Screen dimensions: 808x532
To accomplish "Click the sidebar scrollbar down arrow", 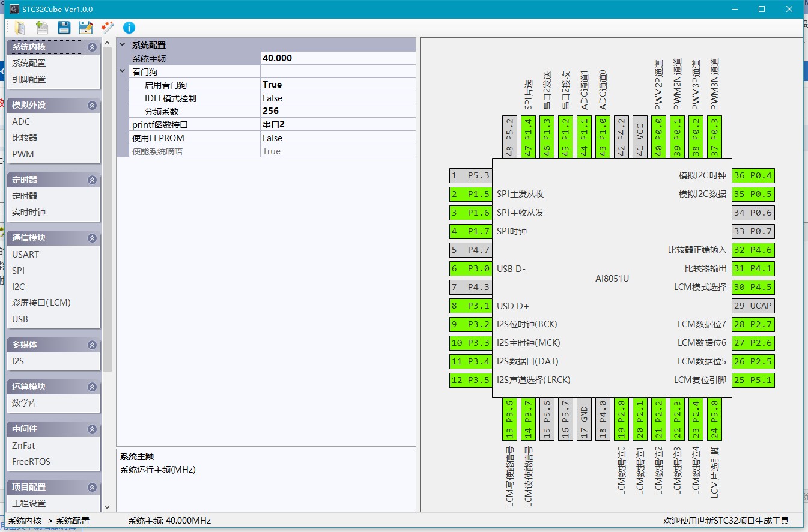I will tap(107, 507).
